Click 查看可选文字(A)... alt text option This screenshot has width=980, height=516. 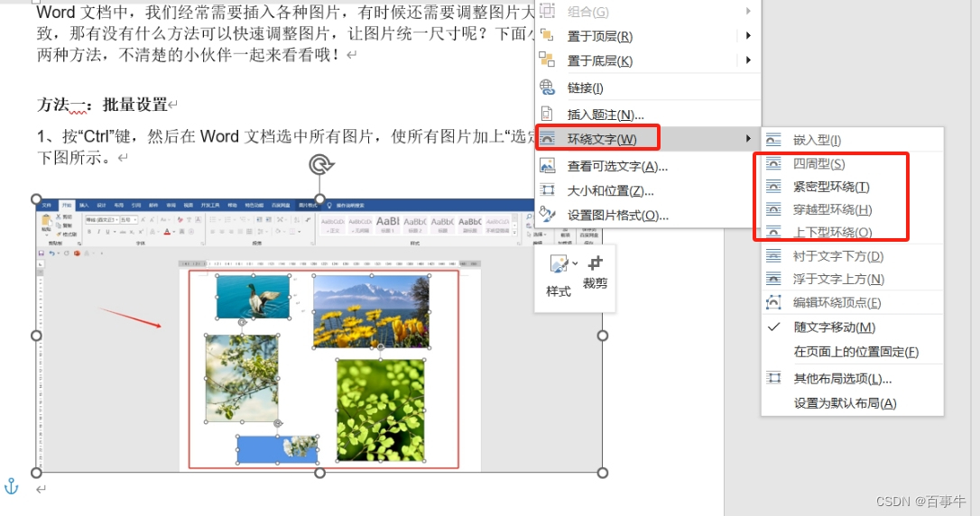pyautogui.click(x=648, y=166)
